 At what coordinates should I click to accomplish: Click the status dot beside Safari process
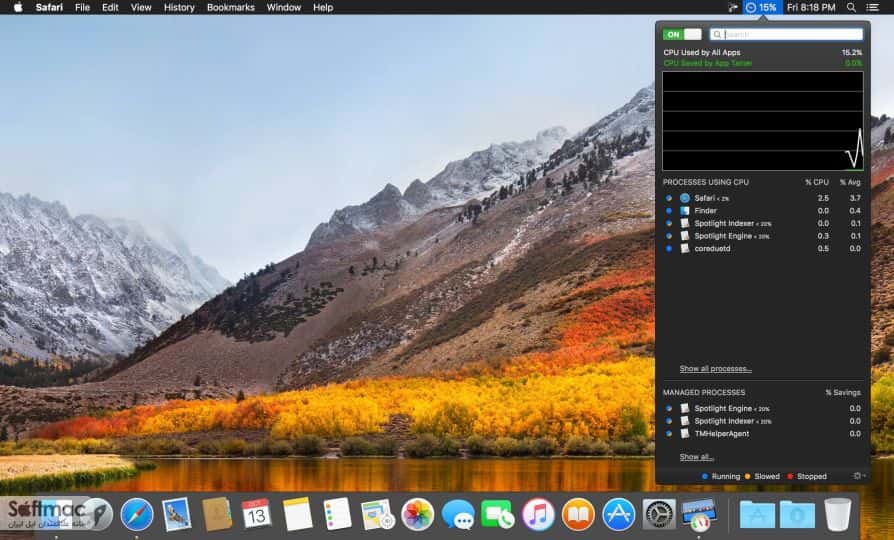point(669,198)
